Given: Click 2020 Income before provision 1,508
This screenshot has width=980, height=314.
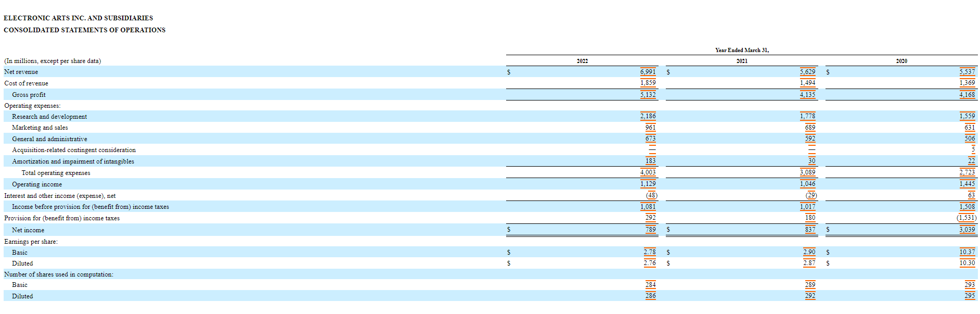Looking at the screenshot, I should (x=967, y=207).
